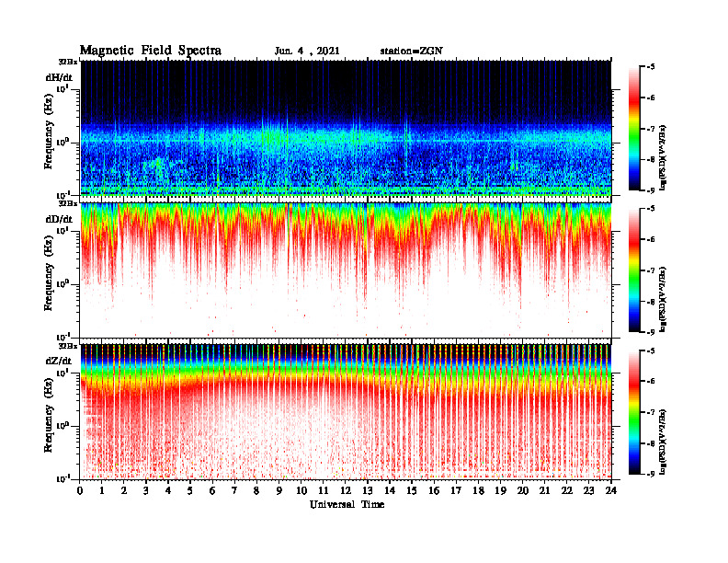Click hour tick label 1 on time axis
Image resolution: width=728 pixels, height=563 pixels.
102,490
